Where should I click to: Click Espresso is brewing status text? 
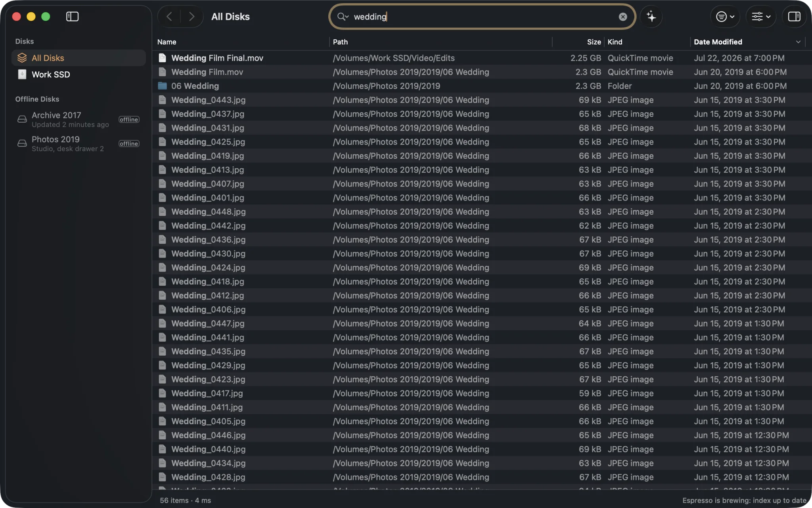point(744,500)
